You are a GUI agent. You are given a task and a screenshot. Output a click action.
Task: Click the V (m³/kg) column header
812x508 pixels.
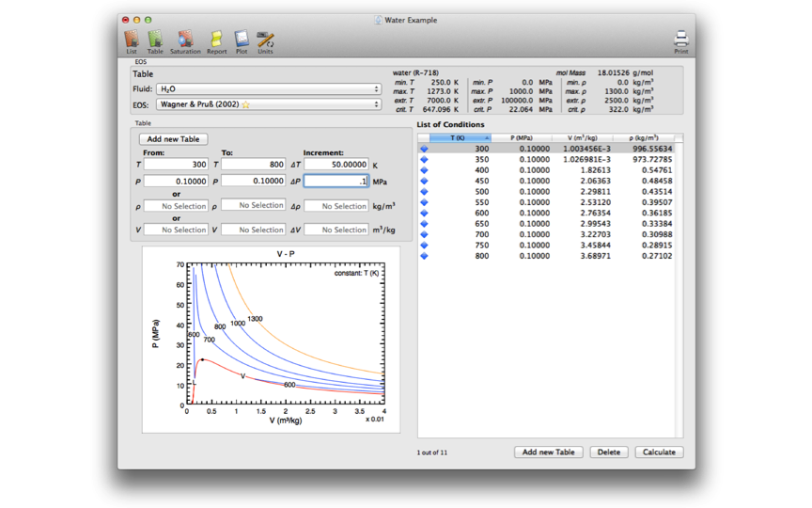coord(582,138)
